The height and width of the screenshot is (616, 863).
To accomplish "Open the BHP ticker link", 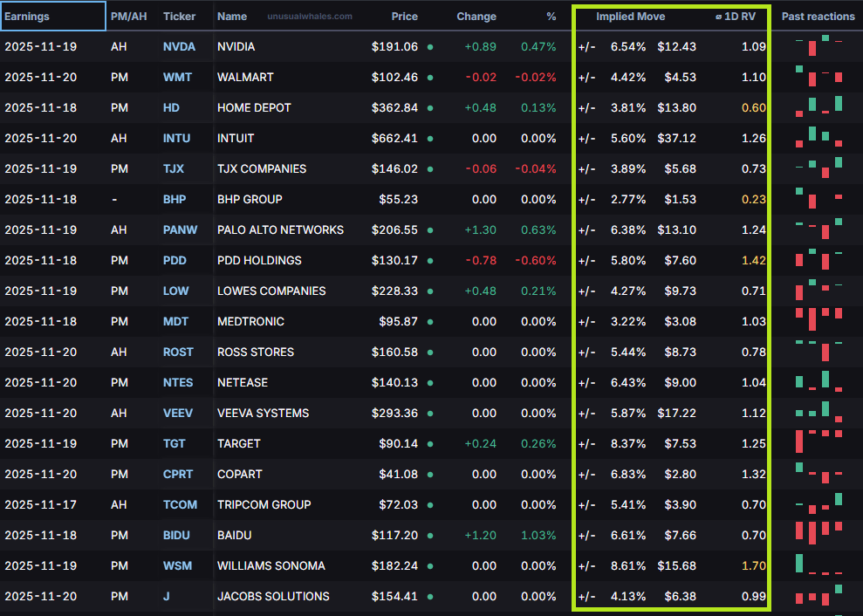I will [175, 199].
